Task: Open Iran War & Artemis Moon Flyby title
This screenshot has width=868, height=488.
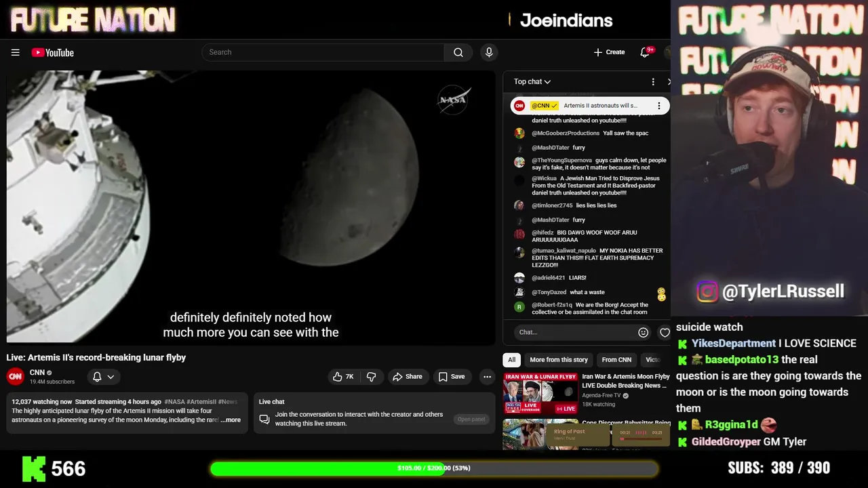Action: pos(626,381)
